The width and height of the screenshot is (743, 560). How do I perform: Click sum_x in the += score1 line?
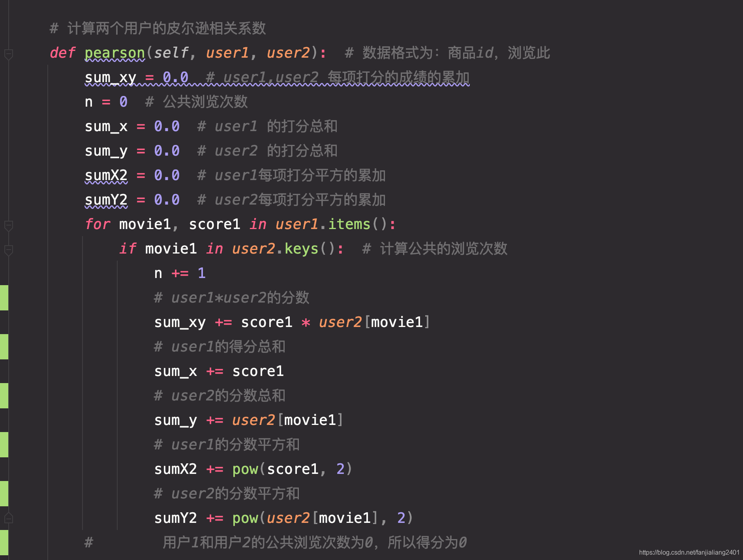(x=176, y=371)
